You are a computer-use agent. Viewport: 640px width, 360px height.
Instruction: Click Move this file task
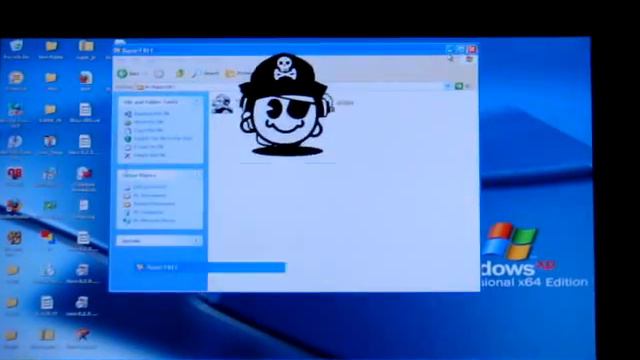[x=144, y=122]
